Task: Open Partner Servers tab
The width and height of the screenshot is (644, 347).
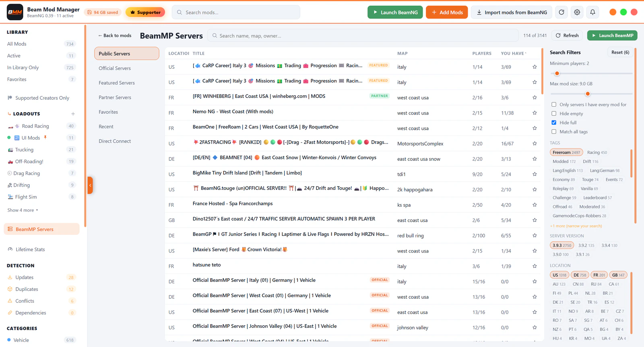Action: 126,97
